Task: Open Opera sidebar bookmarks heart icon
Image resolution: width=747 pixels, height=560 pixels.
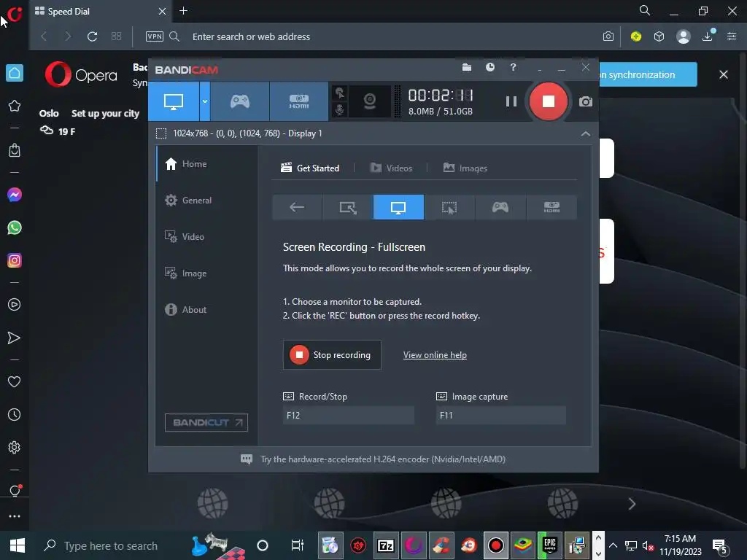Action: pos(15,381)
